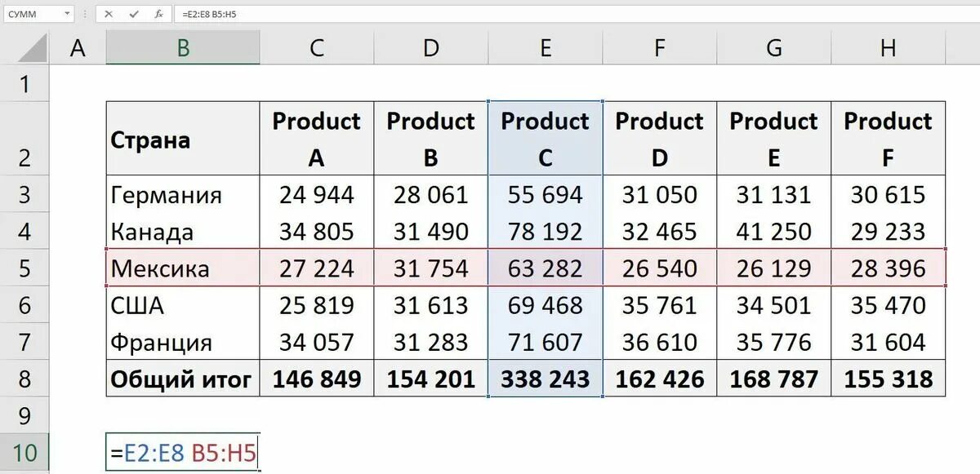Select column E header
The height and width of the screenshot is (474, 980).
point(546,49)
